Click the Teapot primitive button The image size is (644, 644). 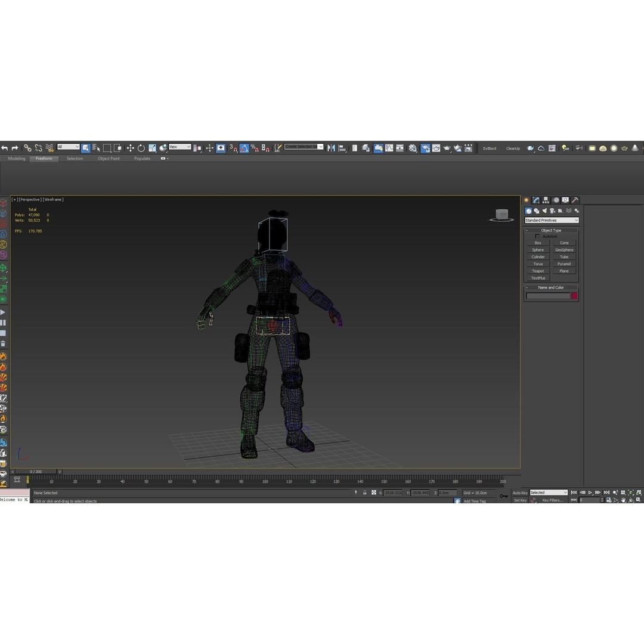(538, 271)
